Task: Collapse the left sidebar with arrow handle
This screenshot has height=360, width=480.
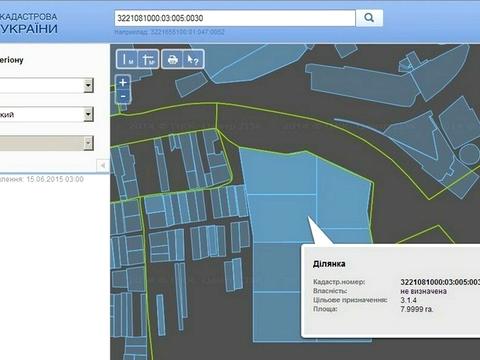Action: click(103, 165)
